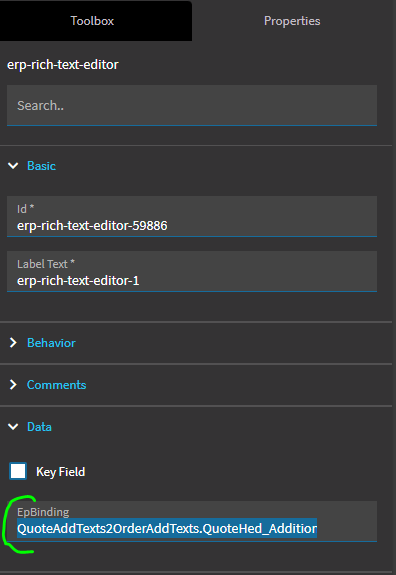Open the Properties tab
The height and width of the screenshot is (575, 396).
pyautogui.click(x=292, y=21)
